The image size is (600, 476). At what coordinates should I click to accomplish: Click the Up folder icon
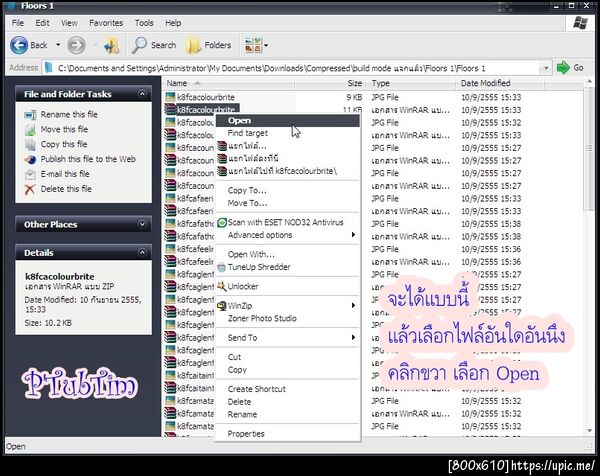[x=112, y=46]
